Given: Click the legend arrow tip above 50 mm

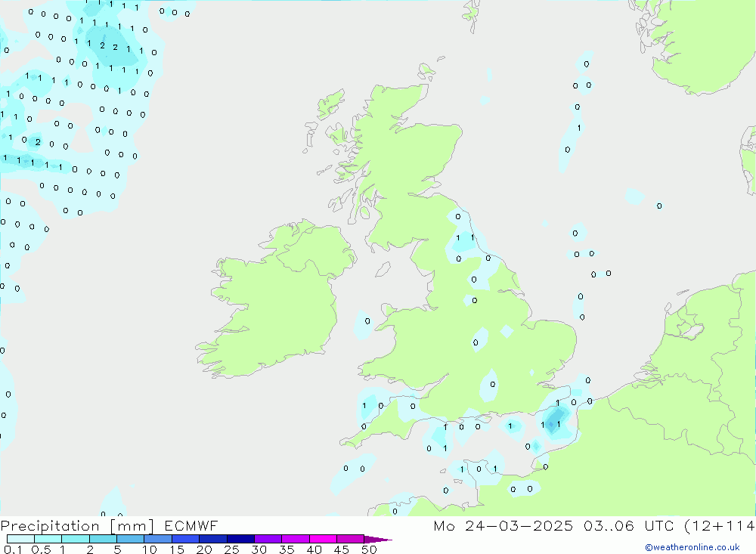Looking at the screenshot, I should [378, 540].
